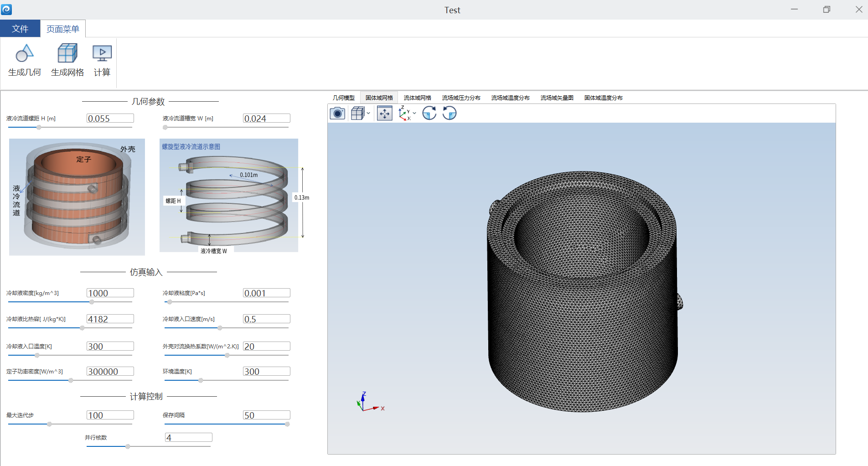Click the XYZ axis orientation icon
This screenshot has width=868, height=466.
tap(404, 113)
